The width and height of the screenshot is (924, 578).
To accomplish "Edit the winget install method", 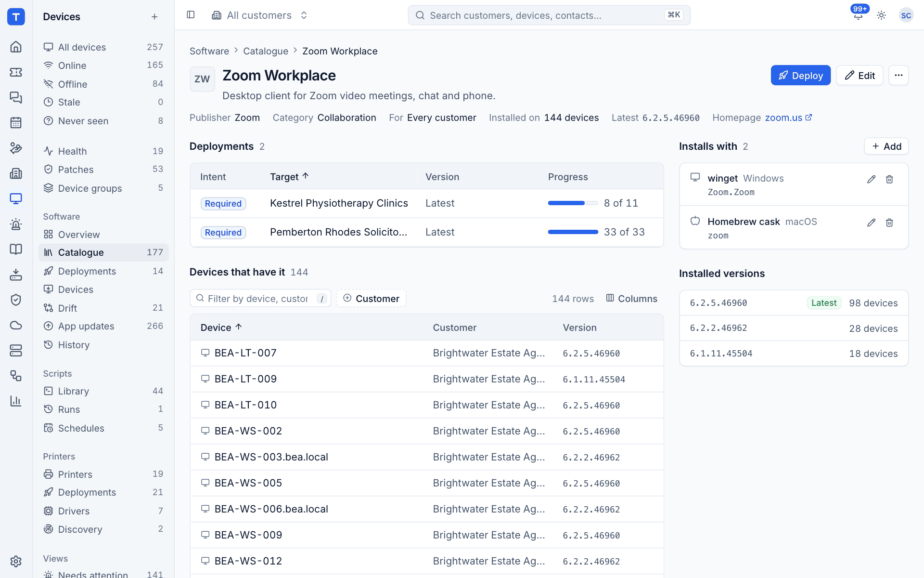I will pyautogui.click(x=871, y=179).
